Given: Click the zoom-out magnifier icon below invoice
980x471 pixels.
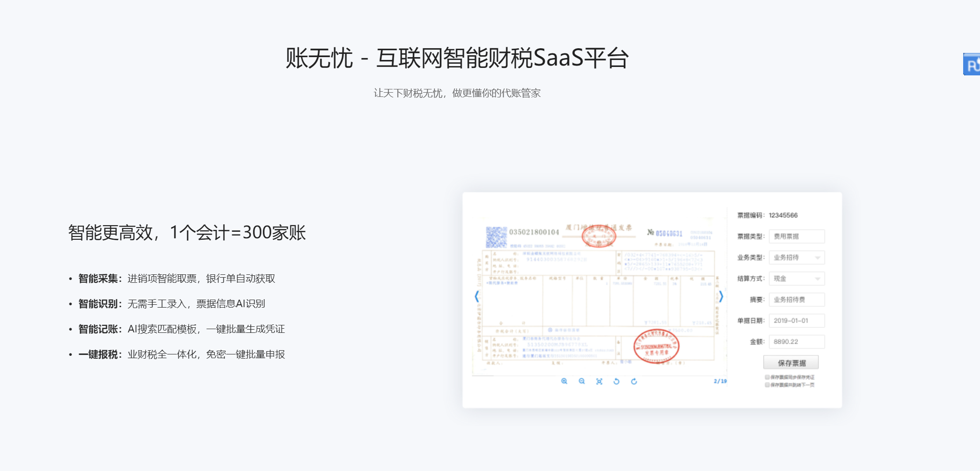Looking at the screenshot, I should (x=582, y=381).
